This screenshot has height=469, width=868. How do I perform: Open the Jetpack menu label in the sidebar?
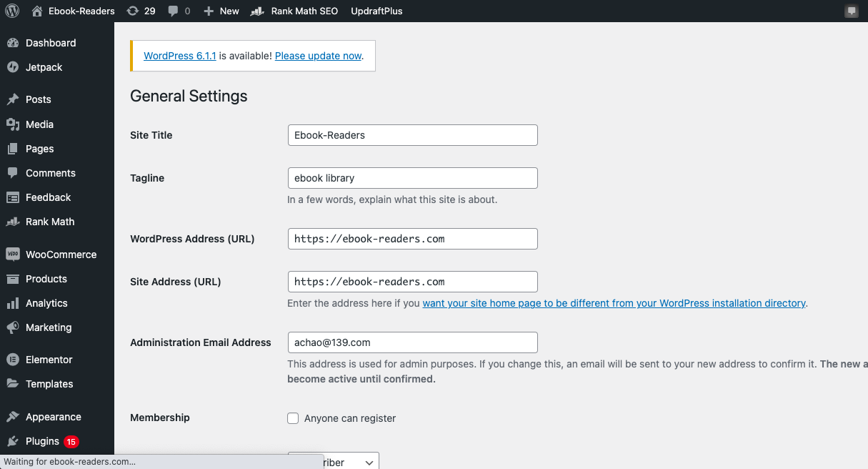tap(44, 67)
